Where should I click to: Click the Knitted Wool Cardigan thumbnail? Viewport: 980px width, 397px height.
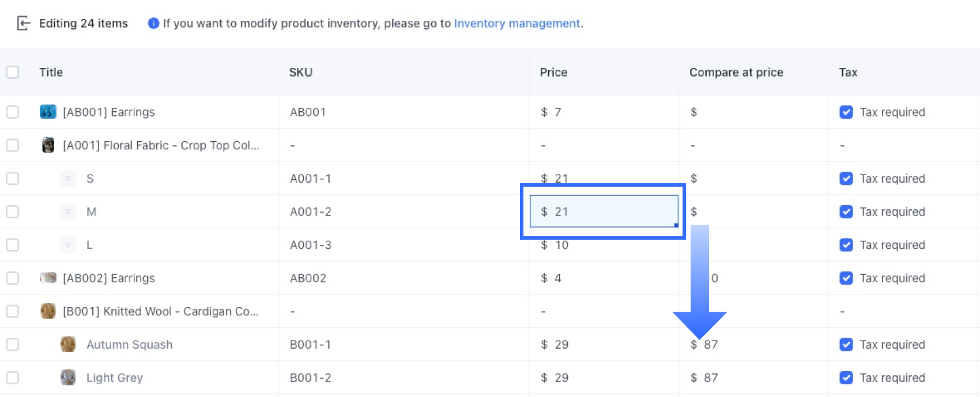48,311
